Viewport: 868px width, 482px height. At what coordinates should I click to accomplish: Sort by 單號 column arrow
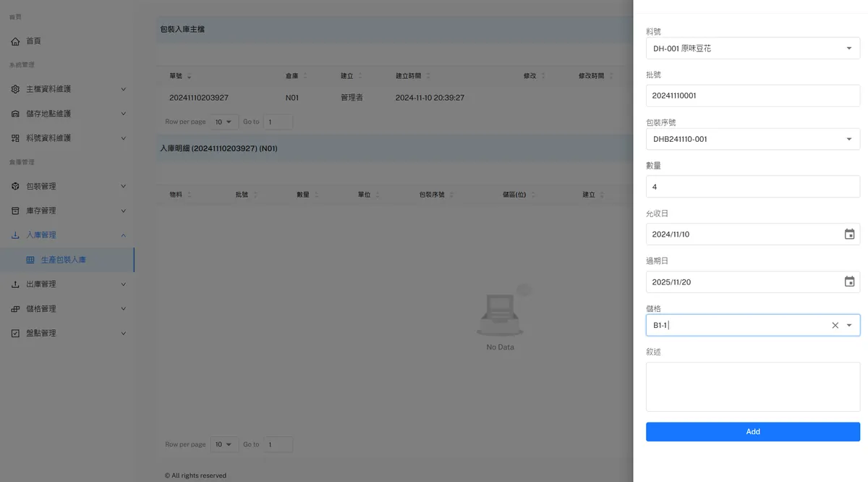pos(189,77)
